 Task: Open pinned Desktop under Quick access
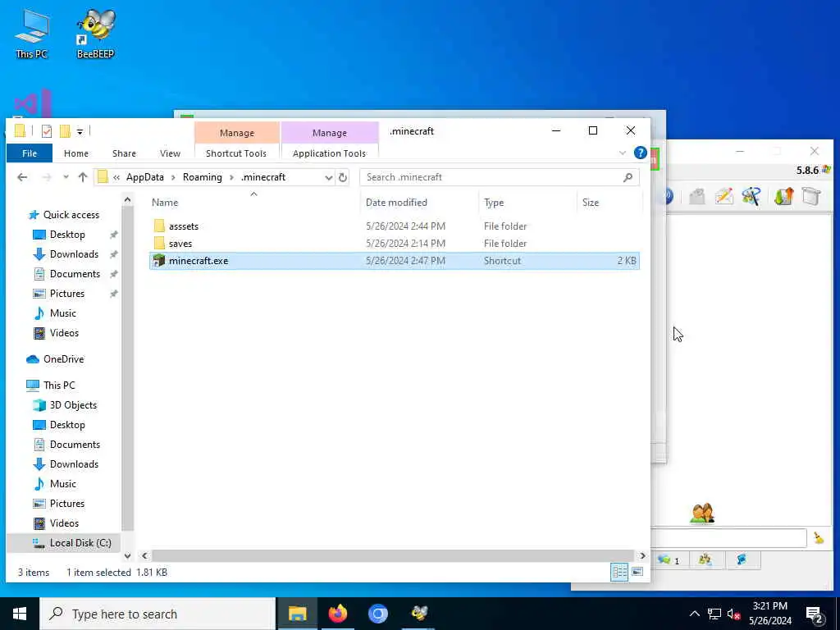pos(67,234)
